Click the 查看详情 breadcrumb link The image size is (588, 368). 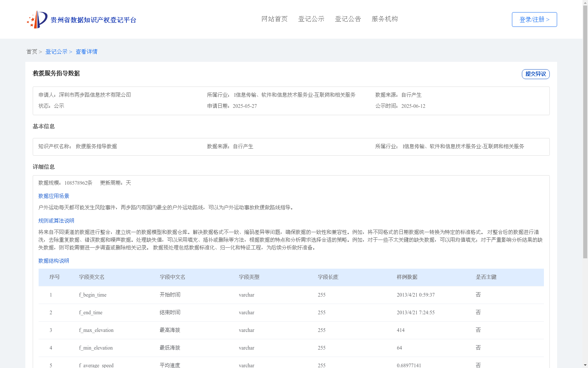tap(87, 52)
